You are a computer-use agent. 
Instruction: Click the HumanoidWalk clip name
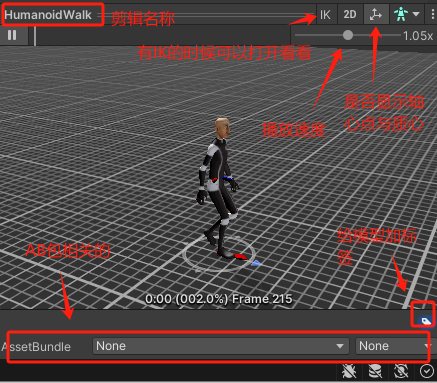pos(48,15)
